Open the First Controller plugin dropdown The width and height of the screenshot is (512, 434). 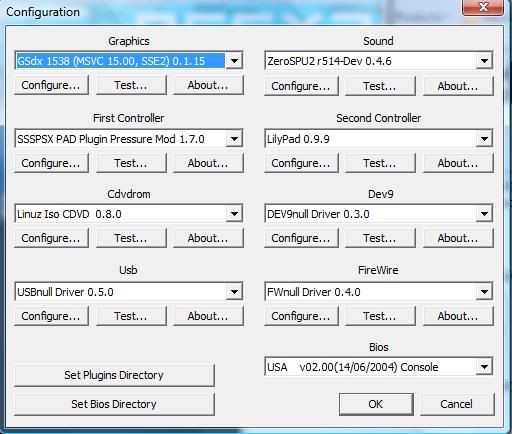[x=234, y=139]
